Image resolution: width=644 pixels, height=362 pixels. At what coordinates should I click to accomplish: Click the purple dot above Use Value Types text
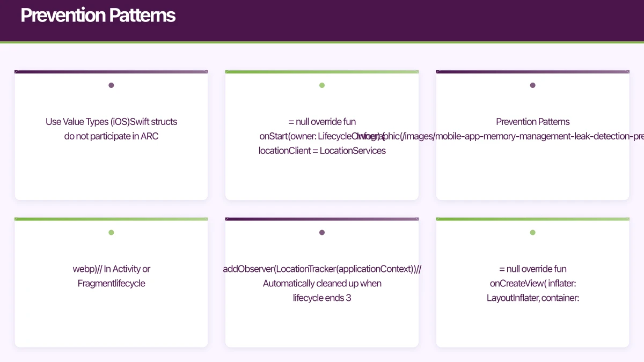[x=111, y=85]
